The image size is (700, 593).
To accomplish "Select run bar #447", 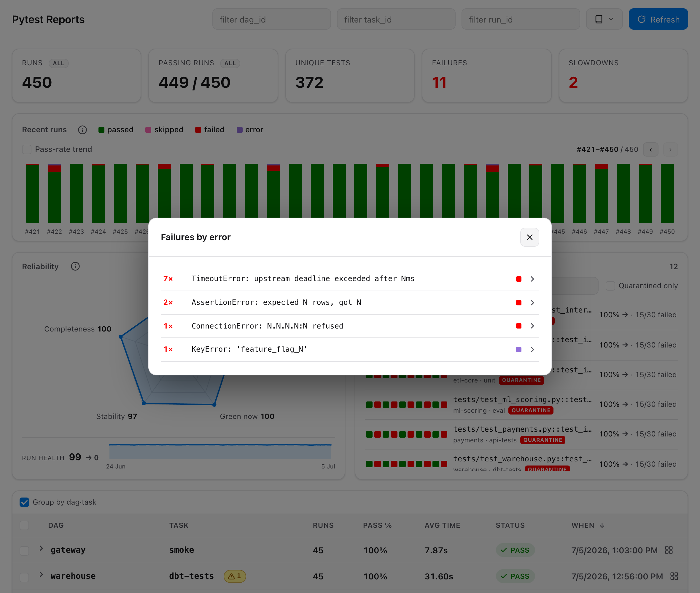I will [601, 193].
